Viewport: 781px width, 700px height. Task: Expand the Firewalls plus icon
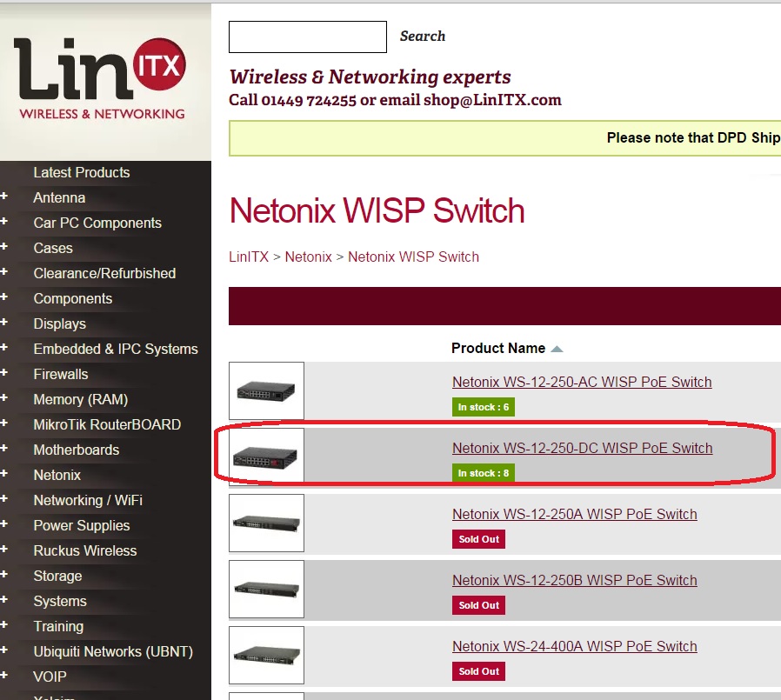point(4,372)
